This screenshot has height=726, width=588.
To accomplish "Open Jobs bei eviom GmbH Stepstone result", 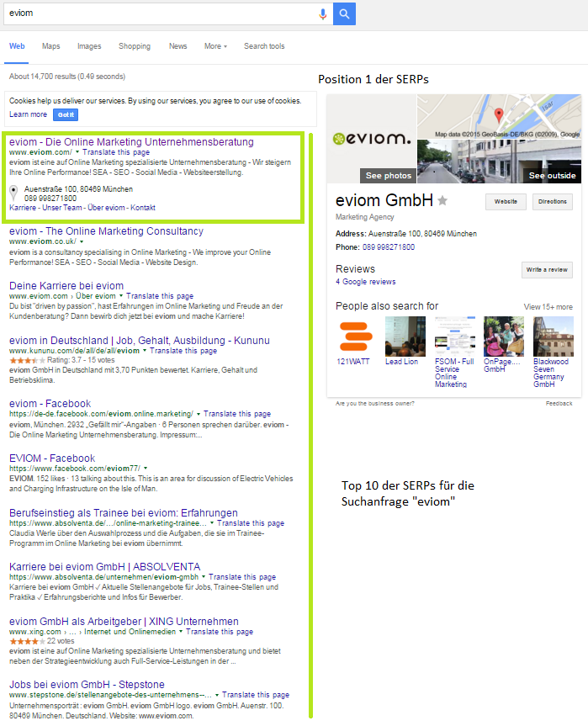I will point(87,684).
